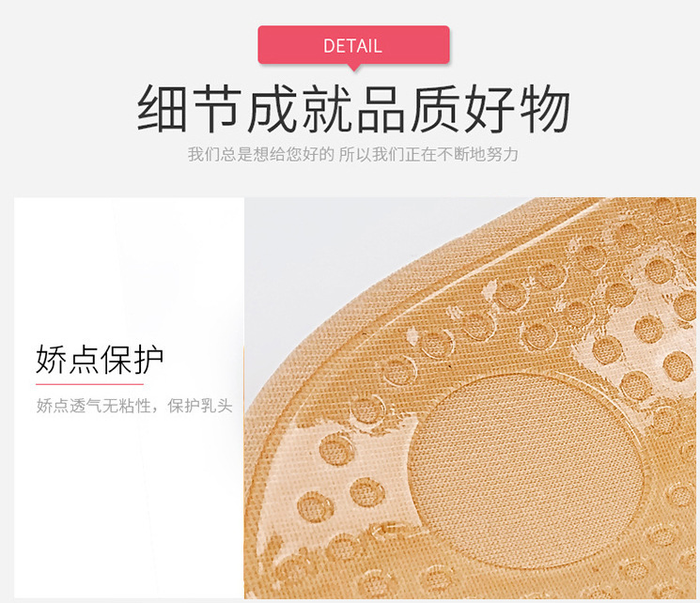Click the description 娇点透气无粘性,保护乳头
The width and height of the screenshot is (700, 603).
click(x=134, y=406)
